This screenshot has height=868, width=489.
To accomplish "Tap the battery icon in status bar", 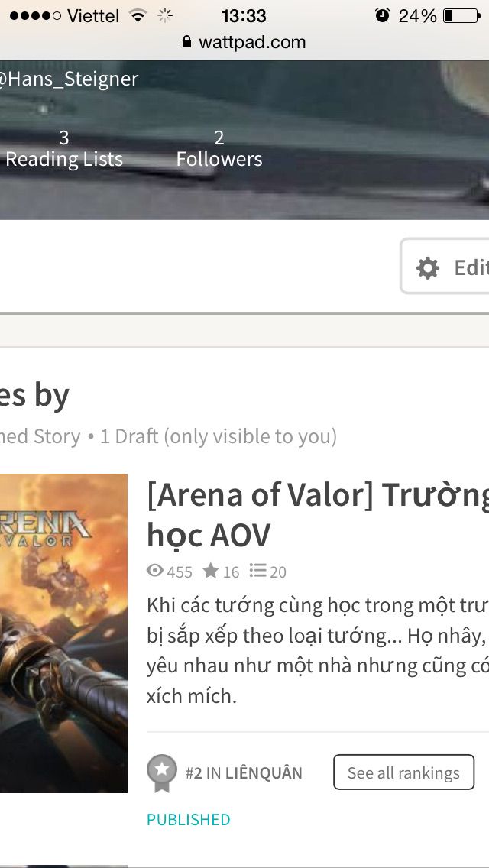I will [461, 15].
